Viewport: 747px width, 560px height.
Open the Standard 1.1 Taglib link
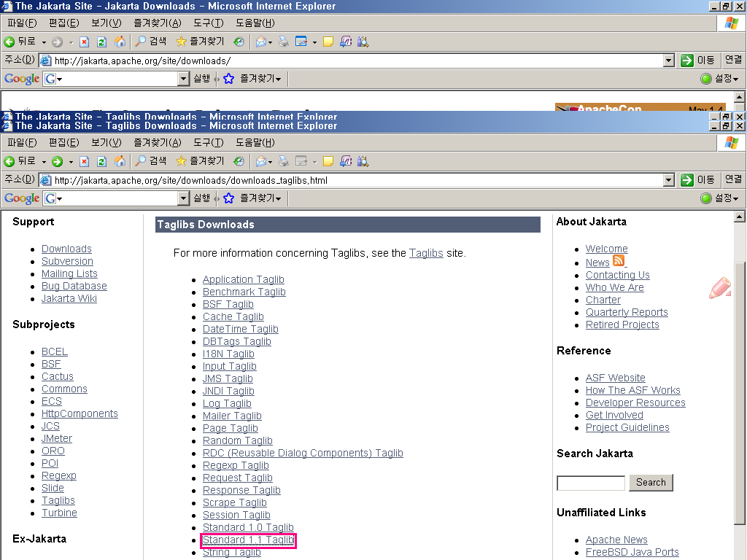coord(248,540)
